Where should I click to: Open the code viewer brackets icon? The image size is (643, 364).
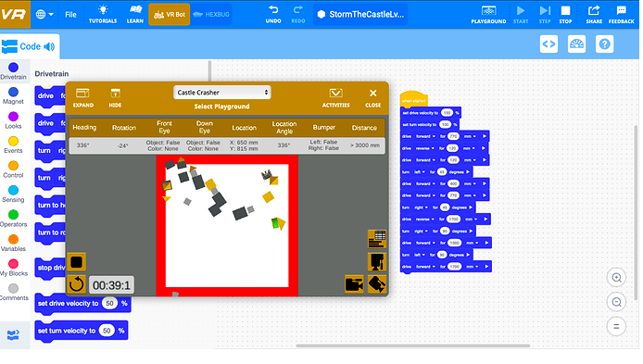click(x=548, y=44)
